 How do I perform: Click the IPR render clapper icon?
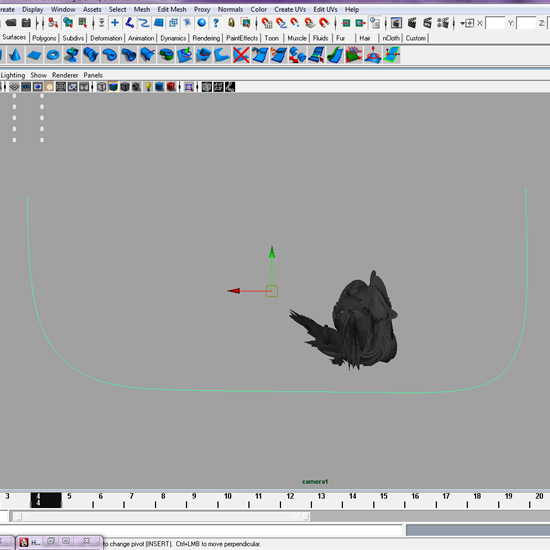[427, 23]
